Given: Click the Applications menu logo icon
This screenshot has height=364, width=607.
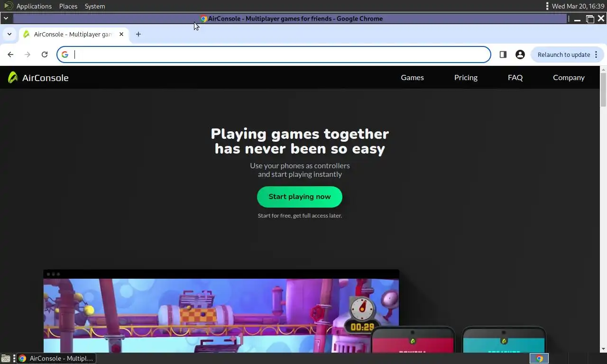Looking at the screenshot, I should (8, 6).
